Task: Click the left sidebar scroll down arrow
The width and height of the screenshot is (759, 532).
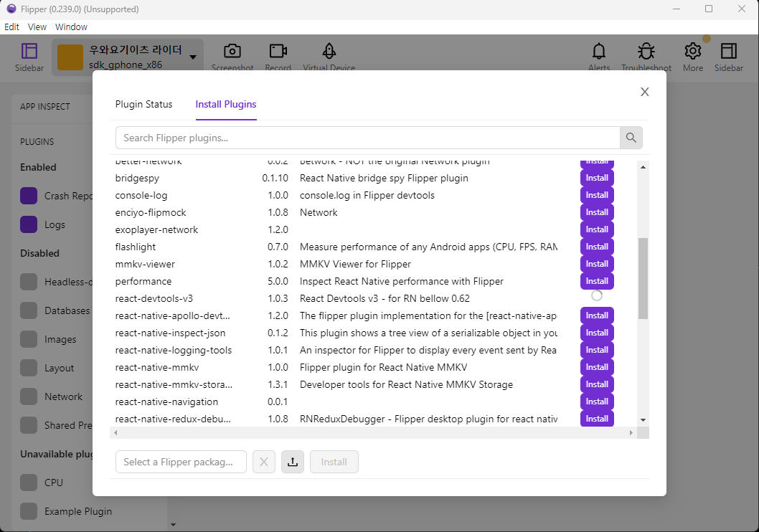Action: coord(173,525)
